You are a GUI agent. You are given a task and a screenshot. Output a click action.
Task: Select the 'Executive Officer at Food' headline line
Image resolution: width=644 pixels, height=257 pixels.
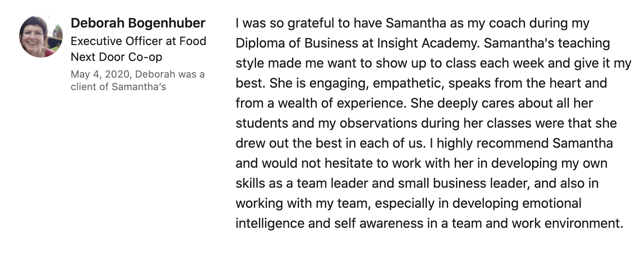tap(138, 41)
